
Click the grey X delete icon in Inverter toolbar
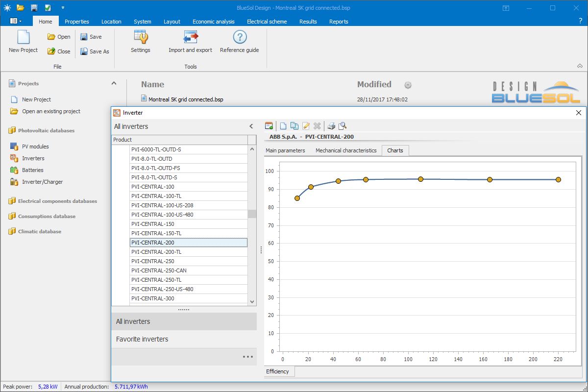317,126
